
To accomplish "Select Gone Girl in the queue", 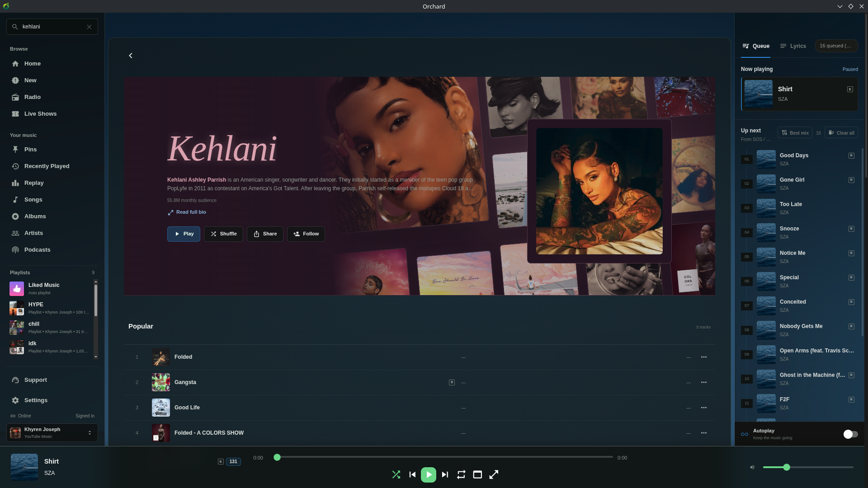I will (x=799, y=183).
